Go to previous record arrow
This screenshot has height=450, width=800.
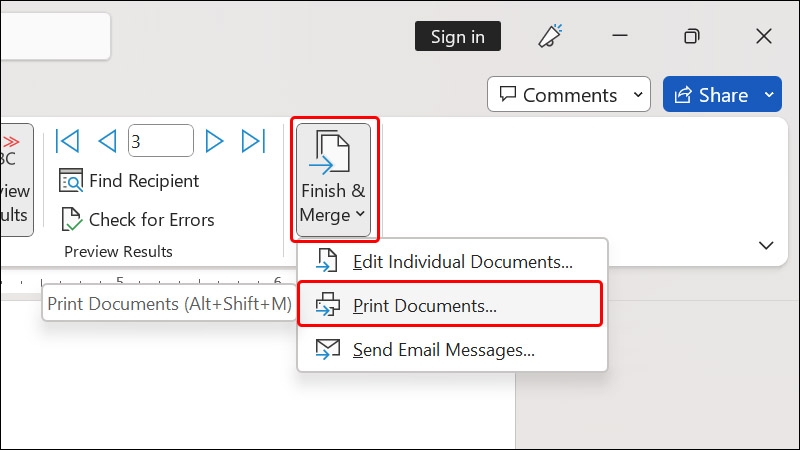(x=107, y=141)
